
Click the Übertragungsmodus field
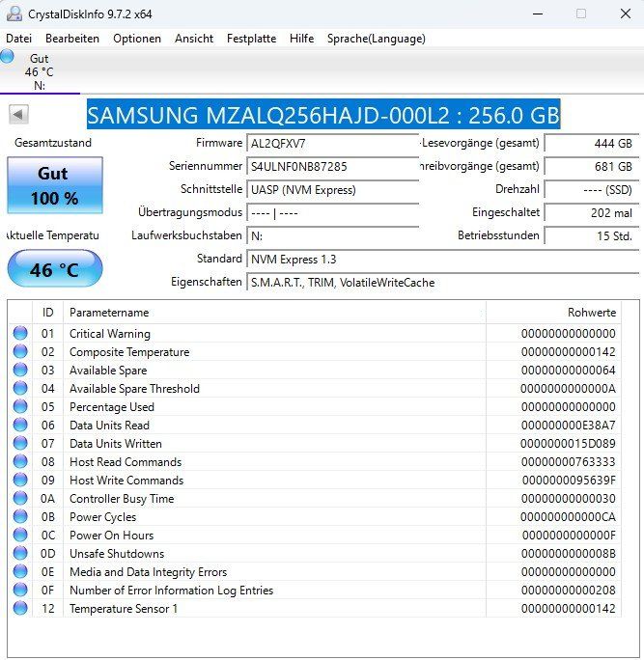click(333, 213)
